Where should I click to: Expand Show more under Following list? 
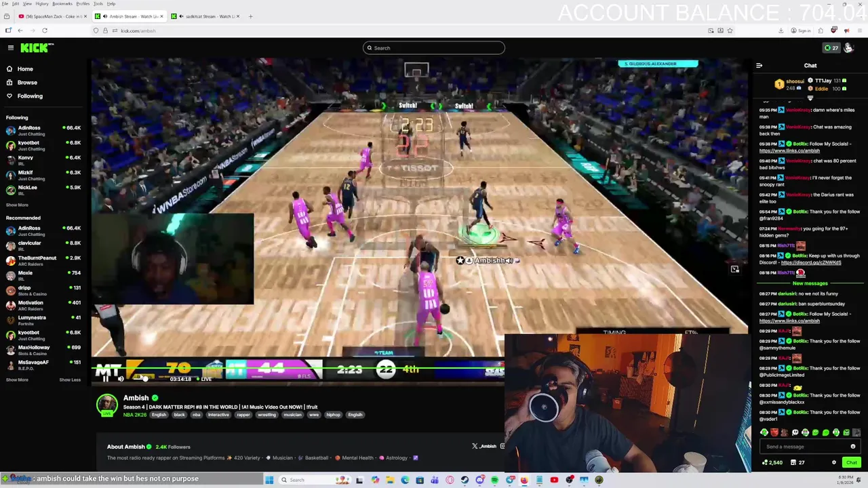coord(18,205)
